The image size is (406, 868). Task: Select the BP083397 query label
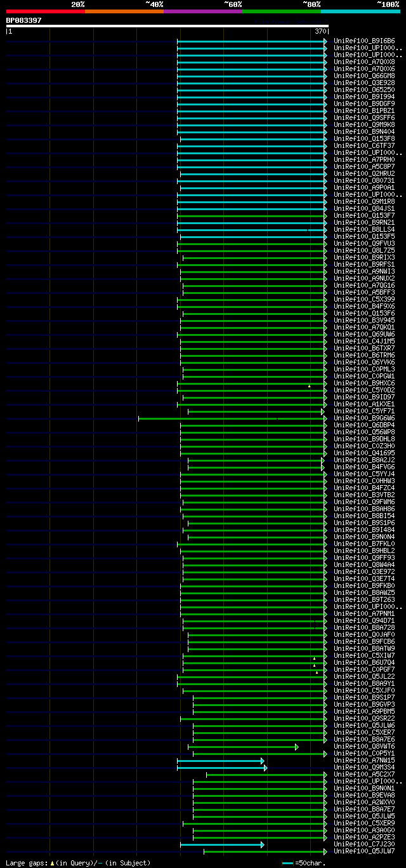(x=24, y=20)
